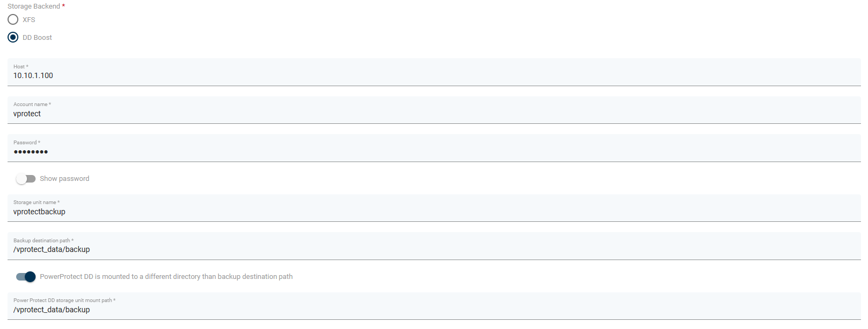Click the Host value 10.10.1.100
Viewport: 868px width, 329px height.
[x=33, y=76]
